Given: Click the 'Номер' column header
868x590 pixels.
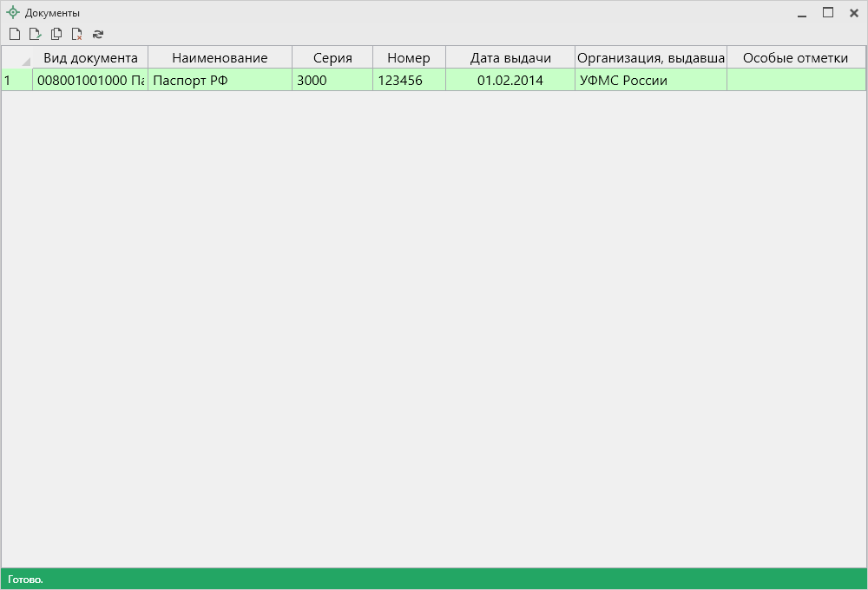Looking at the screenshot, I should [x=409, y=58].
